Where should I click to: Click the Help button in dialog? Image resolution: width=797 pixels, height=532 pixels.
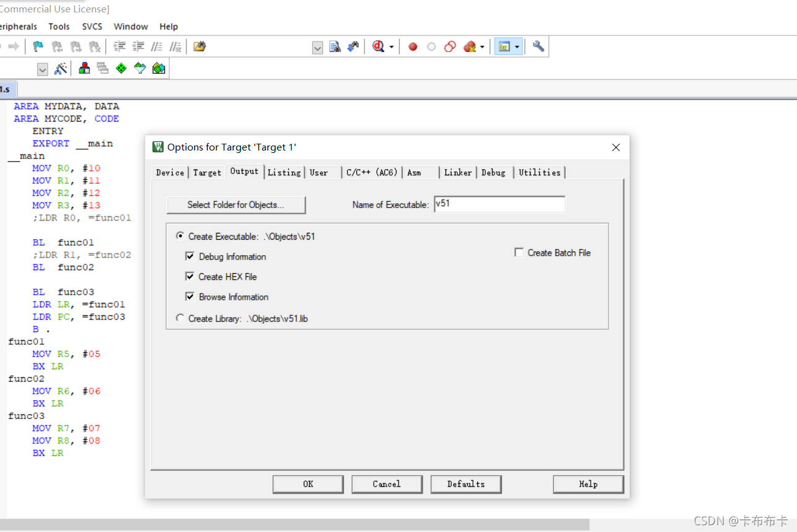tap(588, 484)
